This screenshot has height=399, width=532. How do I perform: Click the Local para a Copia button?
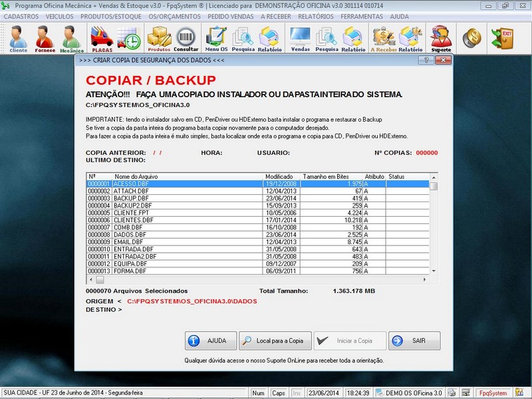tap(275, 340)
